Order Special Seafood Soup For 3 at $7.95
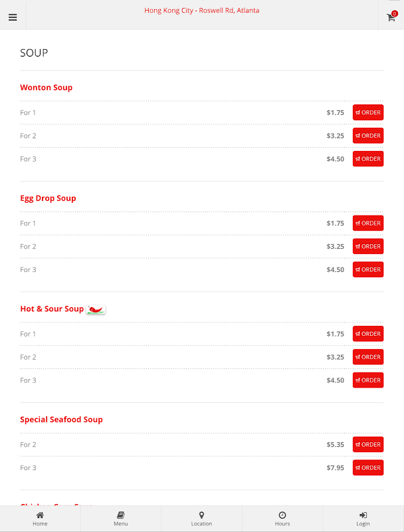Image resolution: width=404 pixels, height=532 pixels. [368, 467]
